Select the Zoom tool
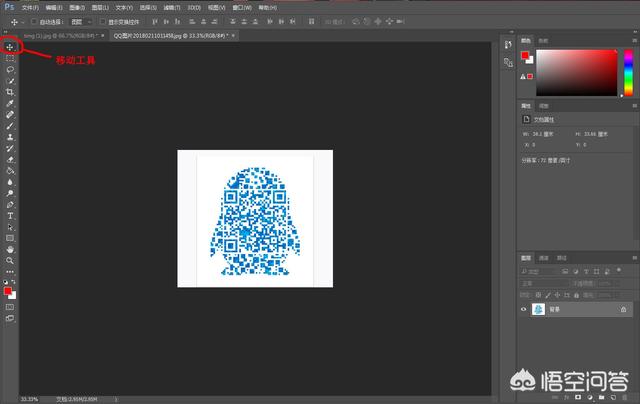 [10, 260]
